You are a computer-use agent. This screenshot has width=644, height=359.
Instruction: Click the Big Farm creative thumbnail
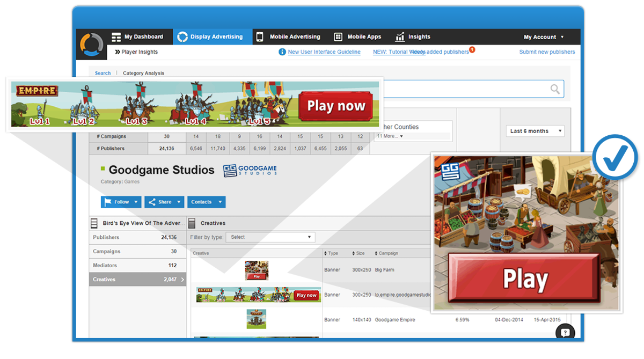257,270
